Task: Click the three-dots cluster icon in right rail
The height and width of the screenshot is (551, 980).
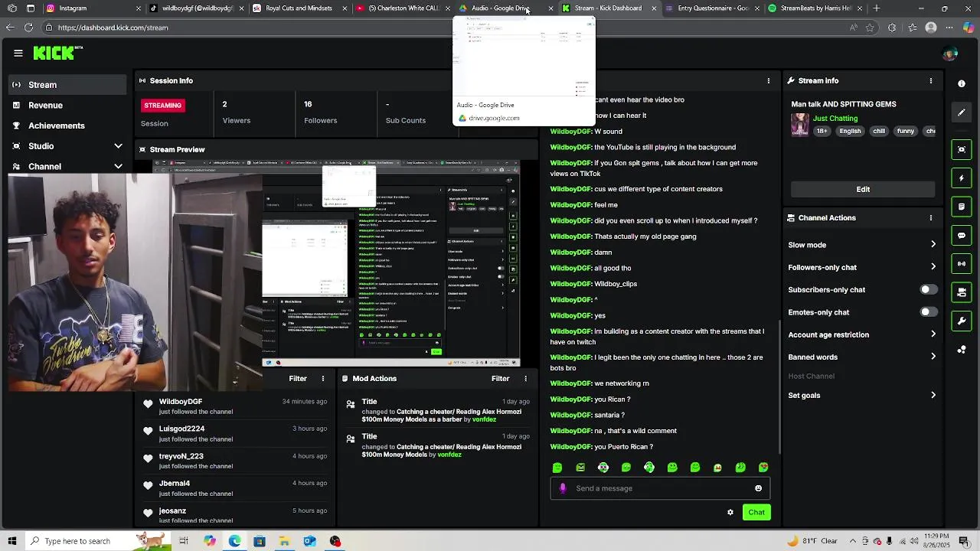Action: pos(962,350)
